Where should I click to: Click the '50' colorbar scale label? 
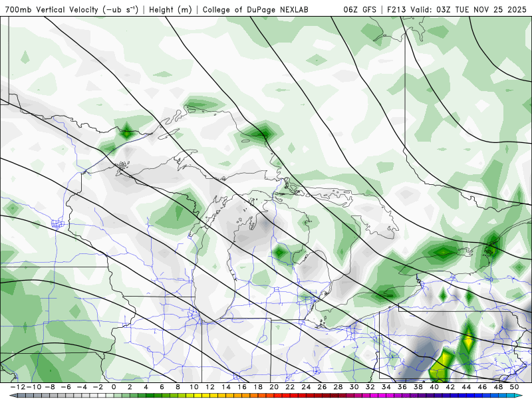tap(514, 387)
